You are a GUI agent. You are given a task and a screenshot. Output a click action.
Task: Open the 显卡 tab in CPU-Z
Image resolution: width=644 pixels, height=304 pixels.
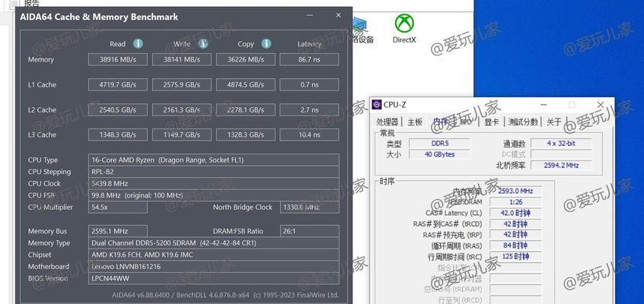[x=492, y=122]
